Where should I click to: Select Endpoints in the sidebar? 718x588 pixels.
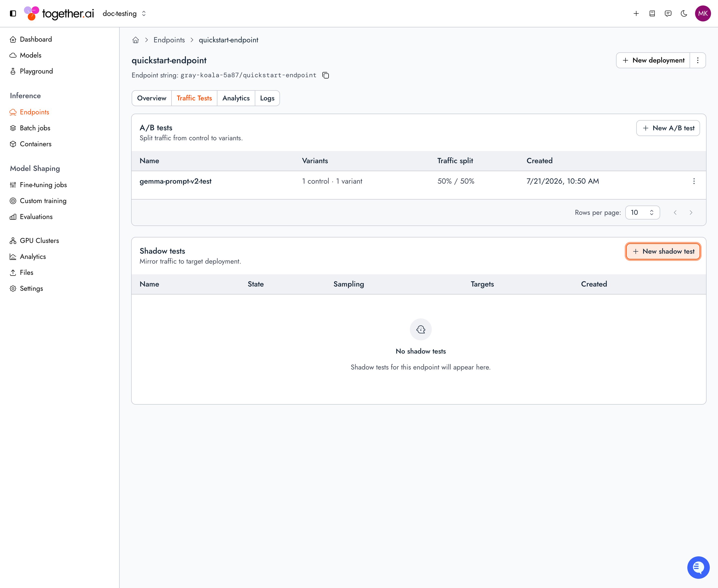[29, 112]
